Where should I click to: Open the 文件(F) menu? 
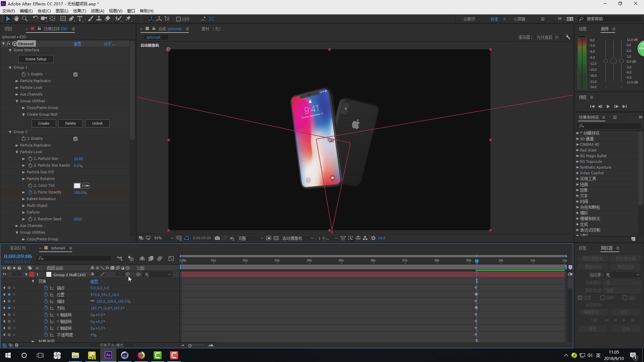[9, 11]
